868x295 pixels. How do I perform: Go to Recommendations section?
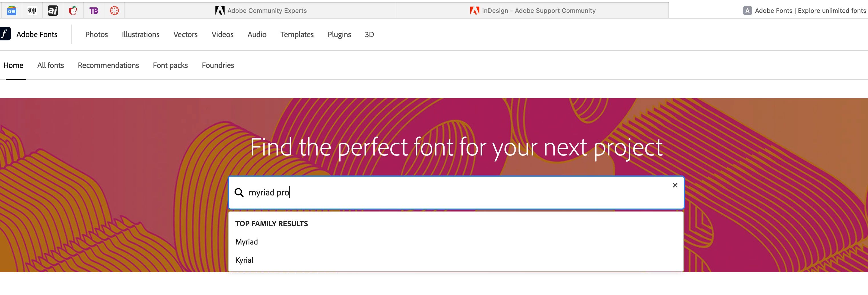coord(108,65)
